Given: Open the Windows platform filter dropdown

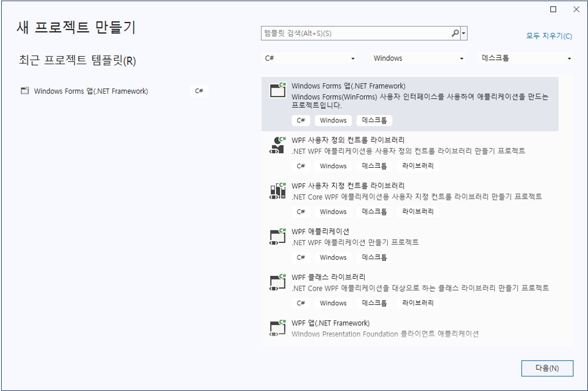Looking at the screenshot, I should tap(419, 58).
